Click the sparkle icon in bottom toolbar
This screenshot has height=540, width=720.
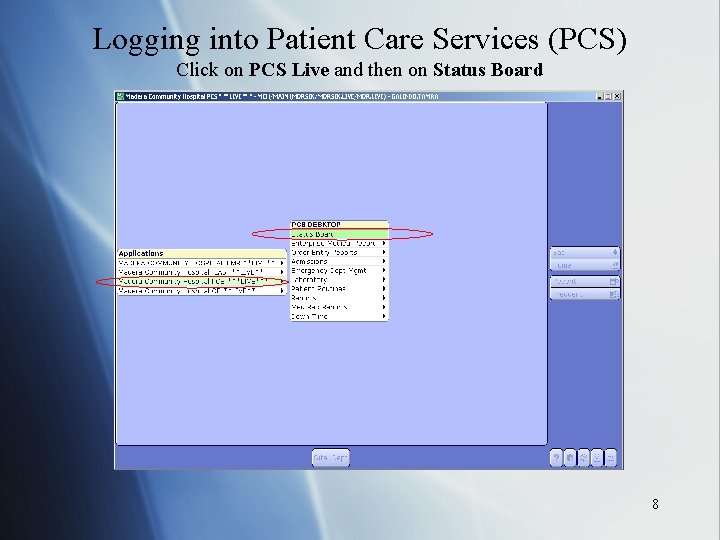click(x=584, y=458)
